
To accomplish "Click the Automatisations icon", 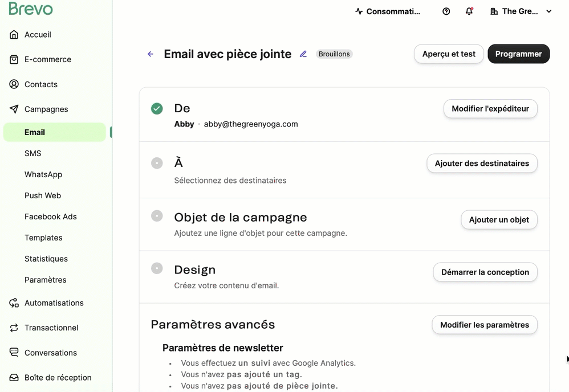I will coord(14,303).
